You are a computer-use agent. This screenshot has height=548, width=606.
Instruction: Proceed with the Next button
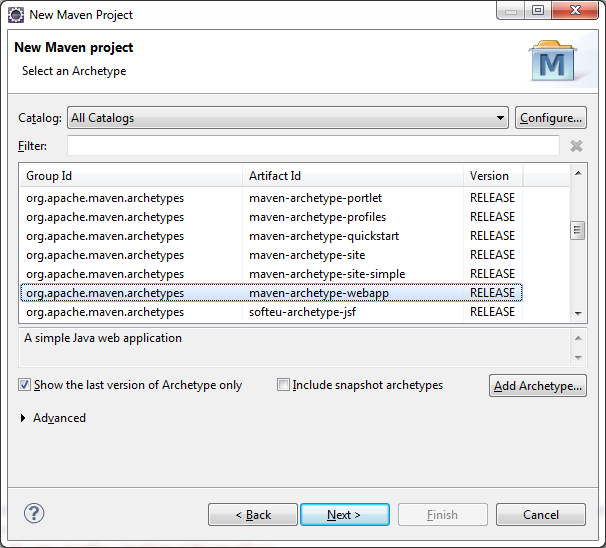345,514
